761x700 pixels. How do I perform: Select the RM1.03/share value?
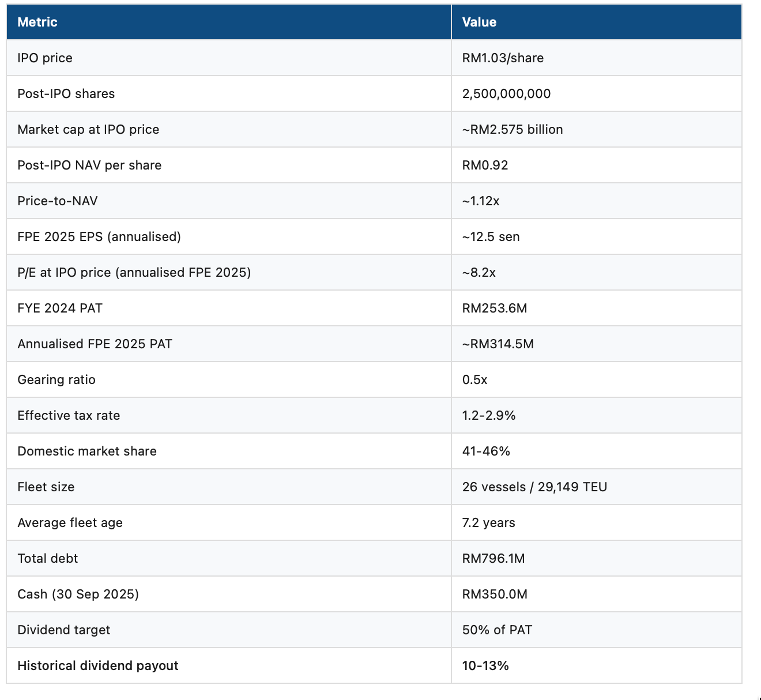[x=503, y=58]
